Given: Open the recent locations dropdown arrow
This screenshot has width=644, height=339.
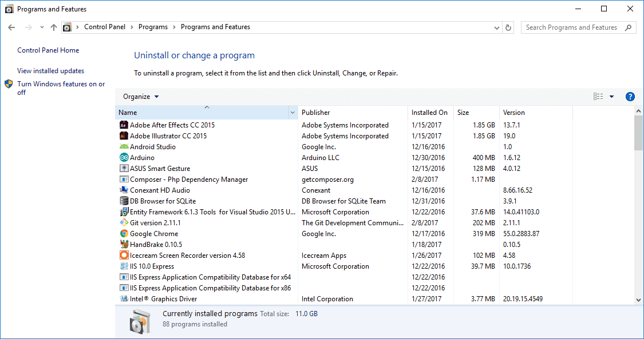Looking at the screenshot, I should click(x=42, y=27).
